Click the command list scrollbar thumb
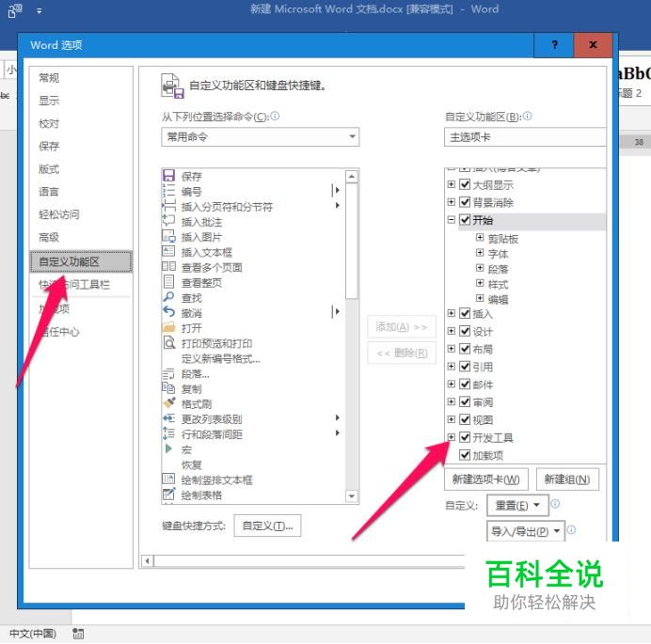 pyautogui.click(x=351, y=241)
